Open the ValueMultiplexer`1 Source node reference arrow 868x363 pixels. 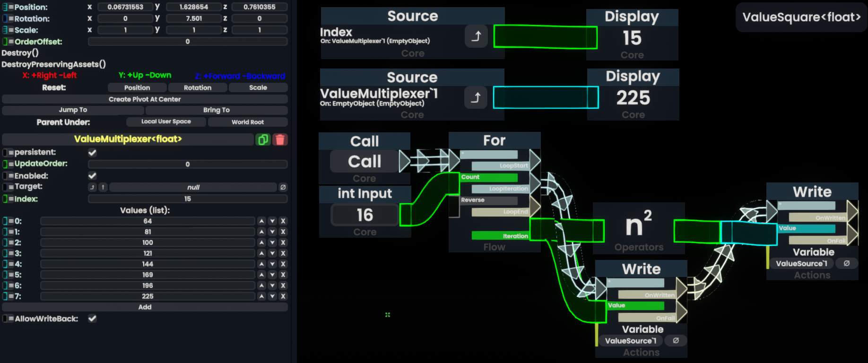[x=476, y=97]
